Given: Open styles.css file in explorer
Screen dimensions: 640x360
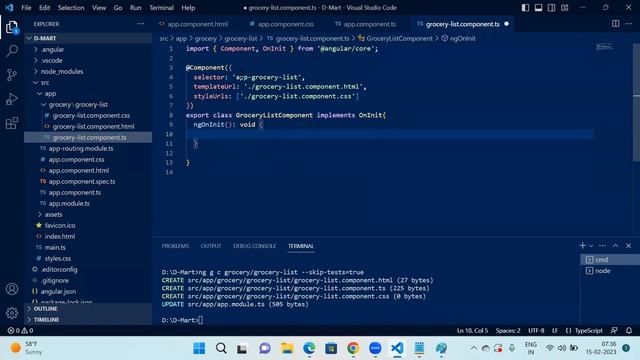Looking at the screenshot, I should point(88,258).
